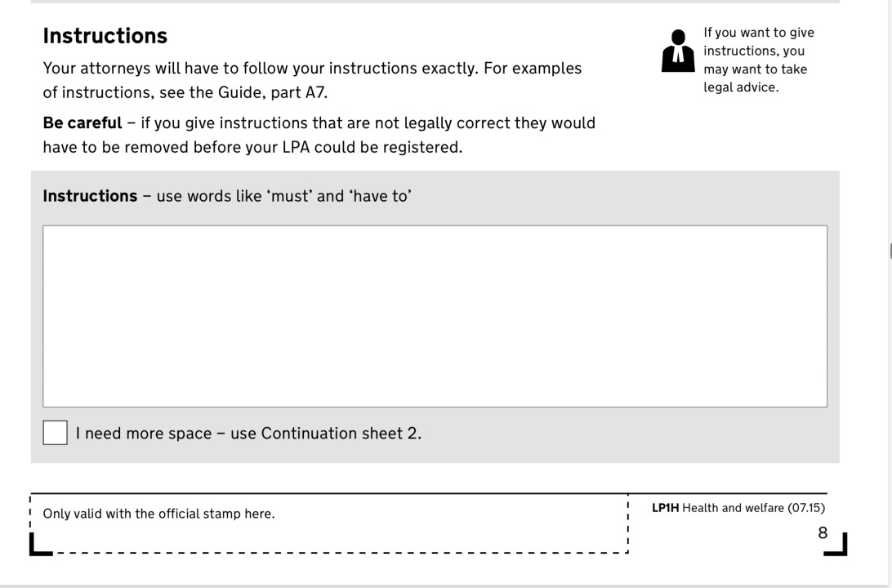This screenshot has height=588, width=892.
Task: Click the quoted word 'must' in the hint
Action: pyautogui.click(x=288, y=196)
